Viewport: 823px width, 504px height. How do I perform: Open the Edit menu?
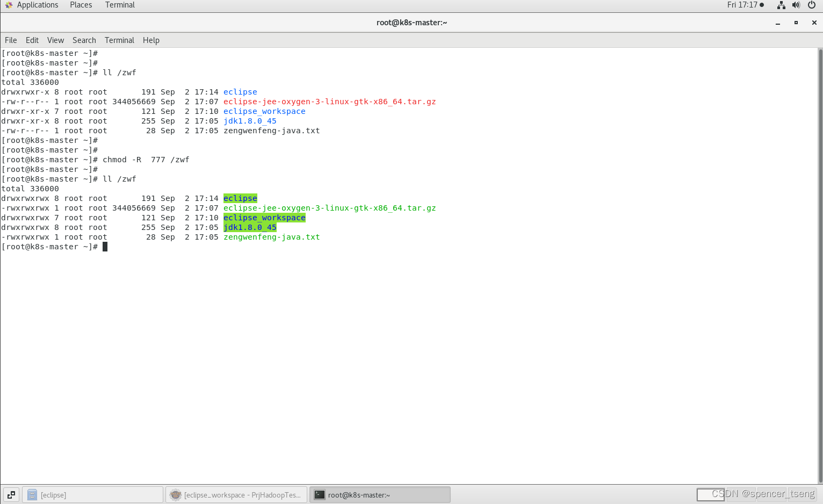click(x=32, y=40)
